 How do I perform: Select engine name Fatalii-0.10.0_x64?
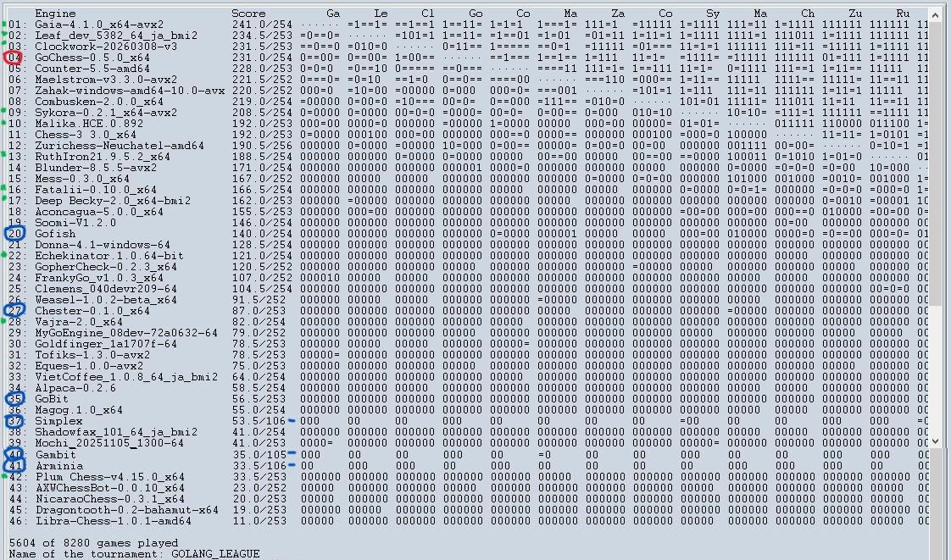coord(96,190)
